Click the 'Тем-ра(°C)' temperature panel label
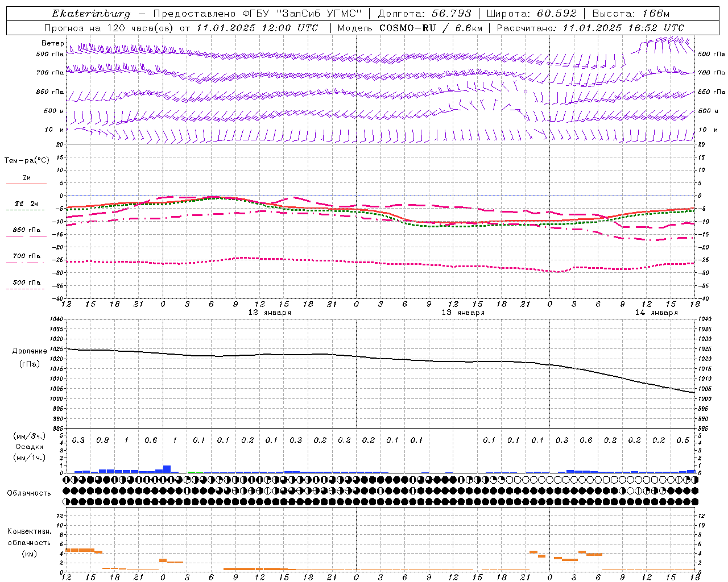728x582 pixels. coord(27,161)
